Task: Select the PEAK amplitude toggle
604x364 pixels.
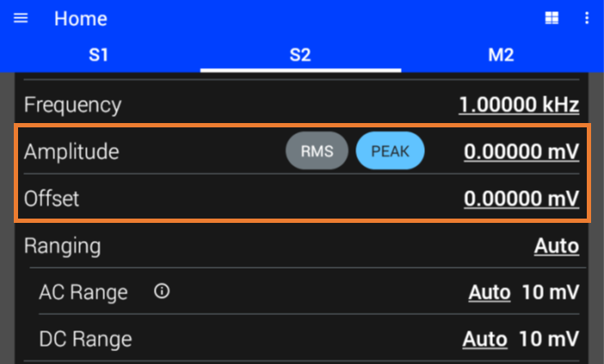Action: pyautogui.click(x=391, y=151)
